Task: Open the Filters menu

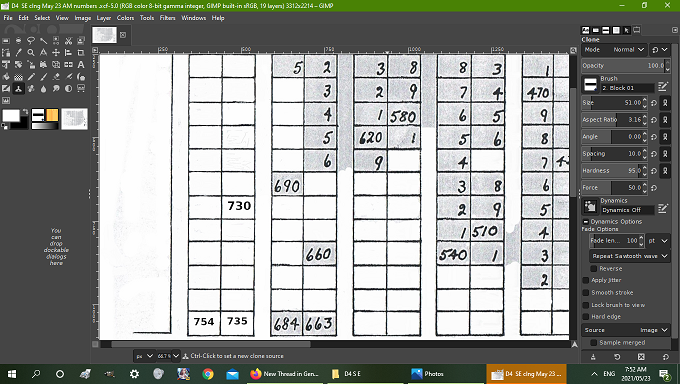Action: click(x=167, y=18)
